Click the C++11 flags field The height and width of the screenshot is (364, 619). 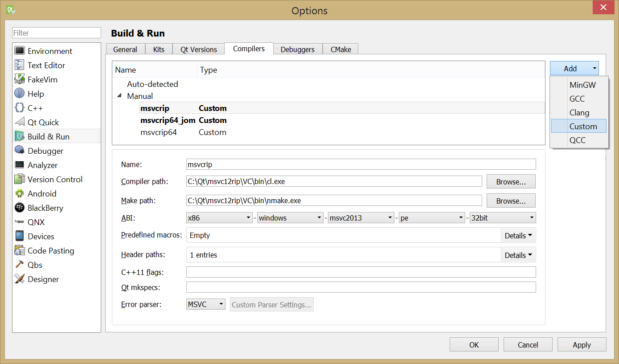[361, 272]
